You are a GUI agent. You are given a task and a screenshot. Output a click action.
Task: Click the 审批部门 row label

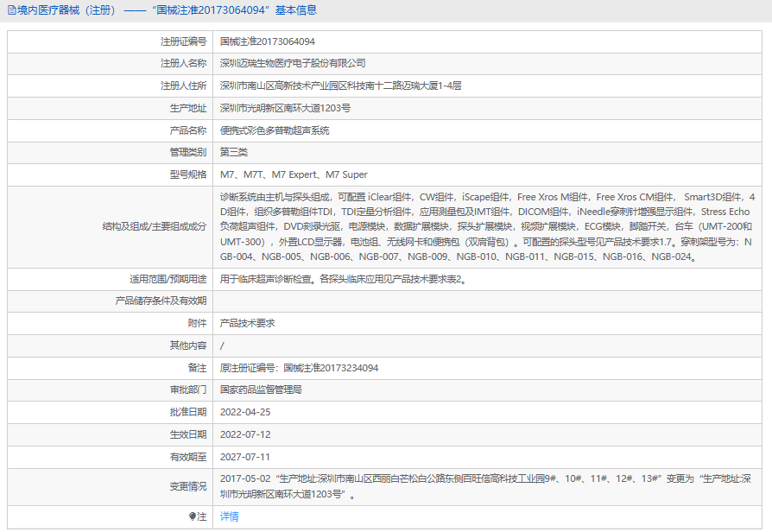pos(188,389)
